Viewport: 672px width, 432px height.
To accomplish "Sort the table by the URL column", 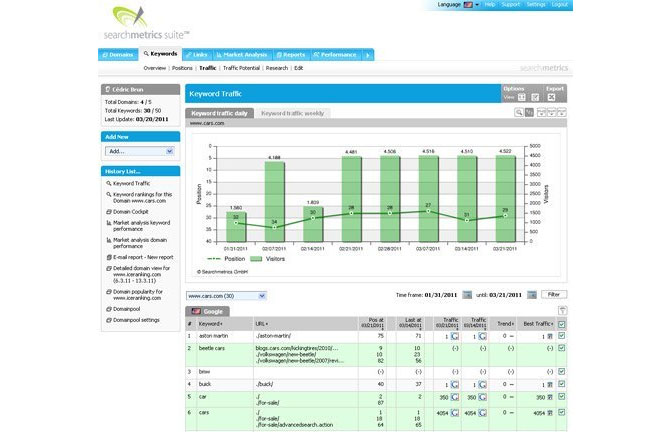I will pyautogui.click(x=262, y=324).
